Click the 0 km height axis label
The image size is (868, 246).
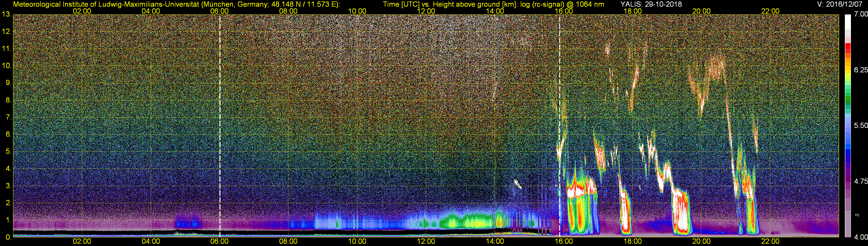9,237
